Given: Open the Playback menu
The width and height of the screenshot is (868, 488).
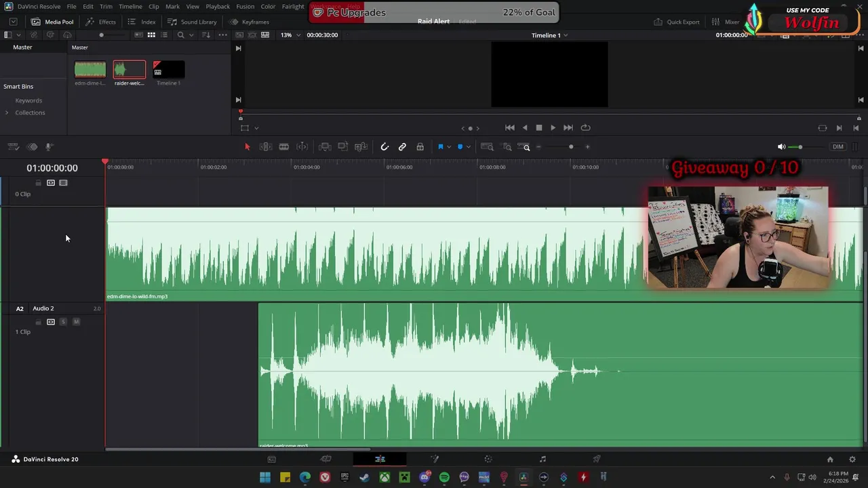Looking at the screenshot, I should (218, 7).
